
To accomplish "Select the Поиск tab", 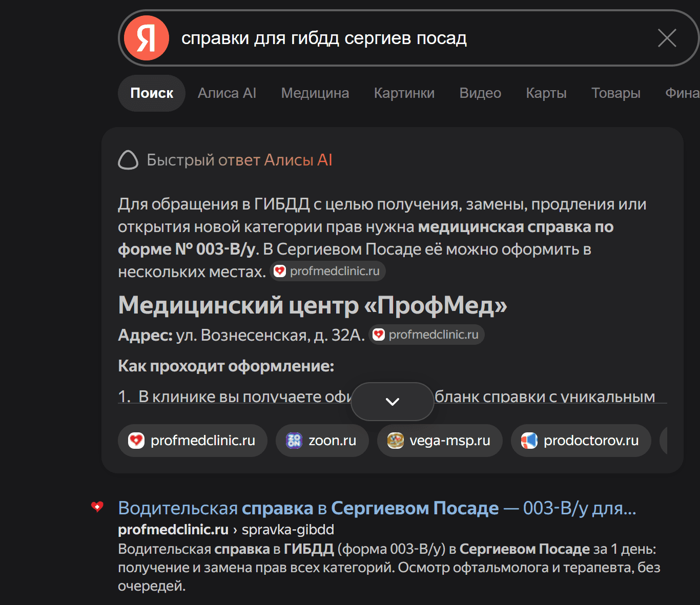I will coord(152,93).
